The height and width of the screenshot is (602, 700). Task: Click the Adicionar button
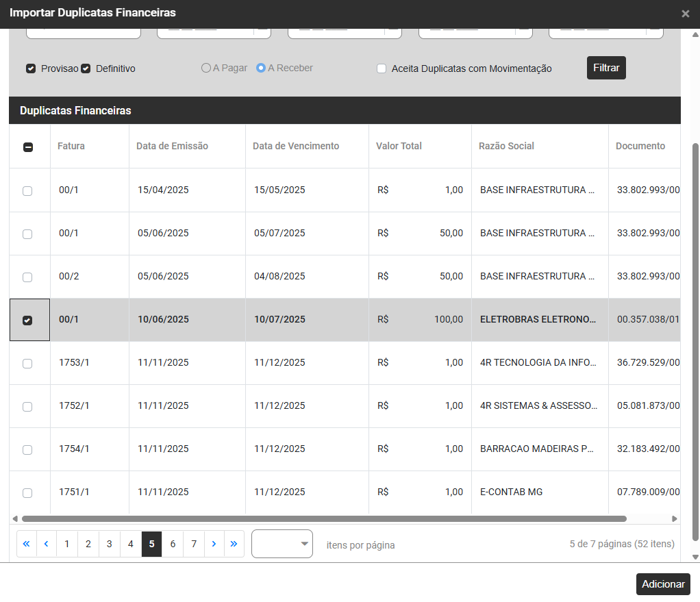tap(663, 584)
